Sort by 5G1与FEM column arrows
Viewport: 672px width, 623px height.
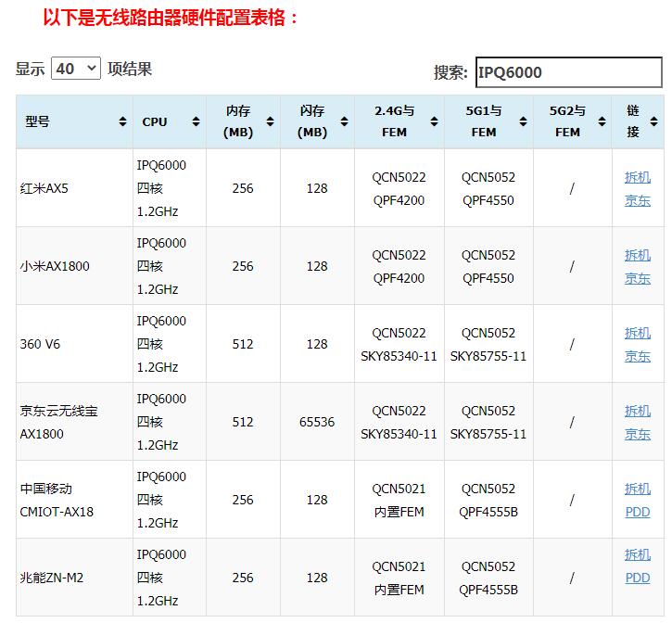tap(524, 121)
